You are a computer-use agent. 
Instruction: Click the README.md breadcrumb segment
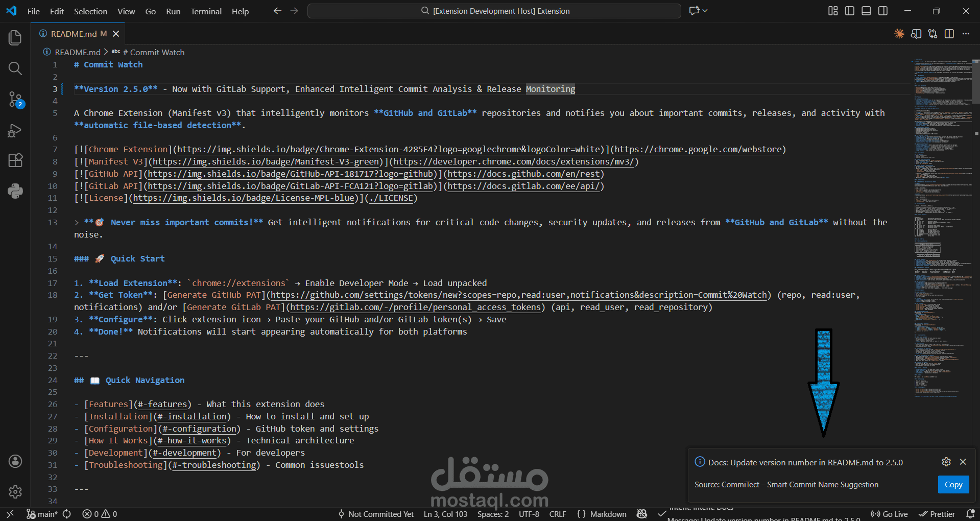tap(78, 52)
